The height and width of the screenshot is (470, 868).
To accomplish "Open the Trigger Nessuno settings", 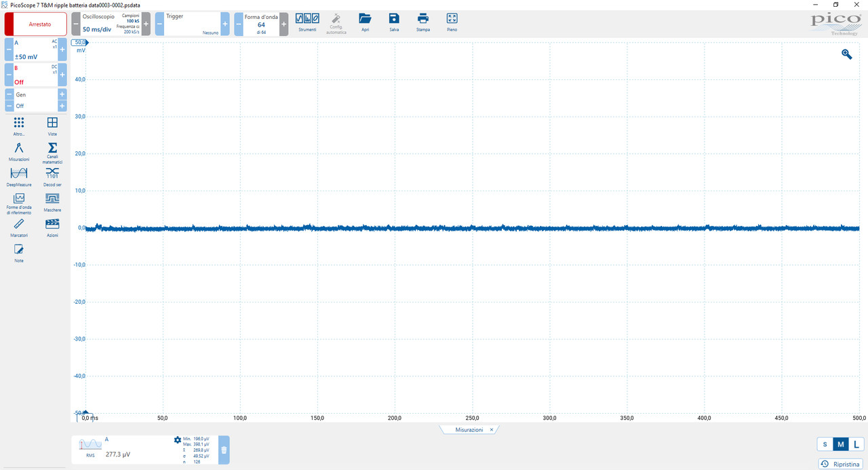I will tap(192, 24).
